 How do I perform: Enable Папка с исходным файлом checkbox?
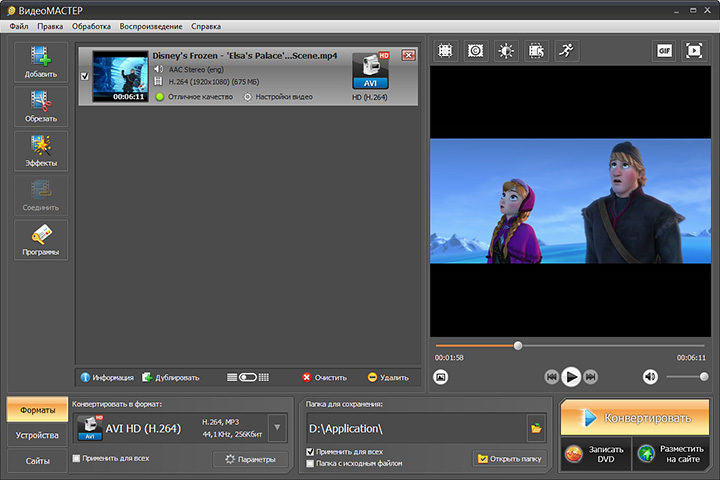[310, 463]
